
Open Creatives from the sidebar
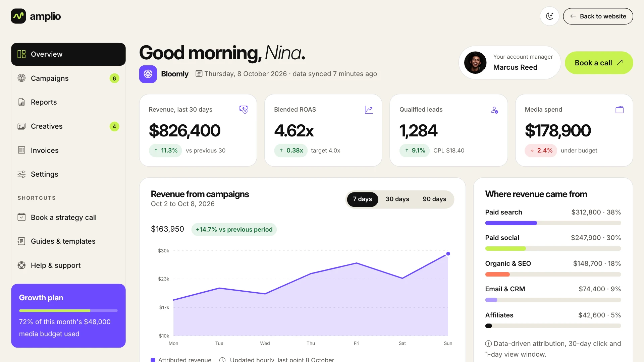click(68, 126)
